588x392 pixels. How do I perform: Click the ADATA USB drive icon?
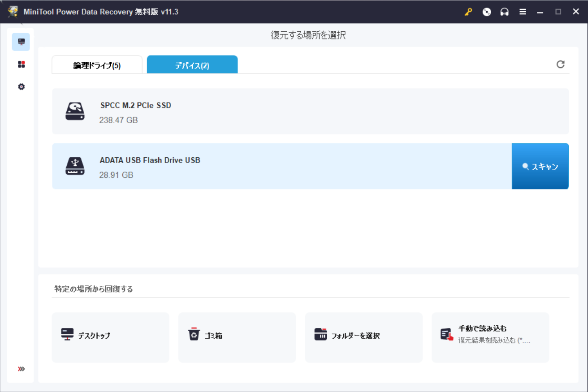(x=75, y=166)
